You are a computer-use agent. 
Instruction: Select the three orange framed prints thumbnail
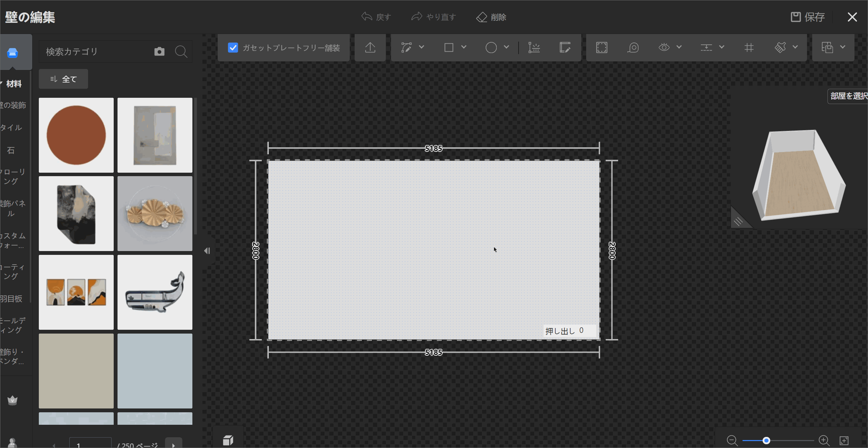tap(76, 292)
